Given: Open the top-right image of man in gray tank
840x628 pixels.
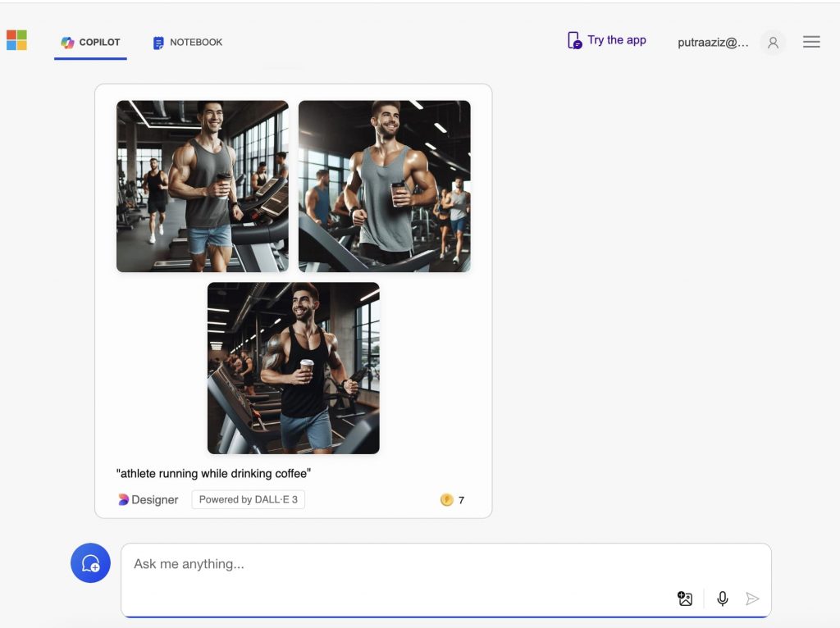Looking at the screenshot, I should pos(385,186).
